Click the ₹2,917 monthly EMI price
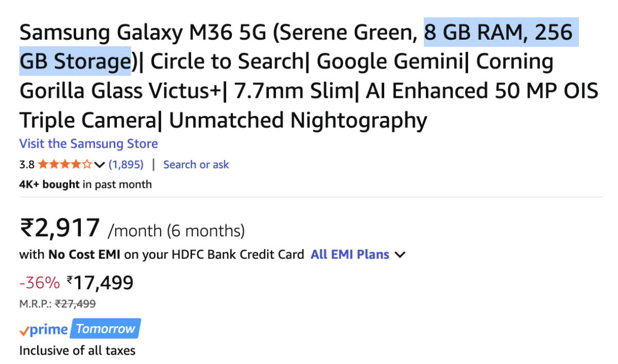This screenshot has height=364, width=618. (60, 228)
